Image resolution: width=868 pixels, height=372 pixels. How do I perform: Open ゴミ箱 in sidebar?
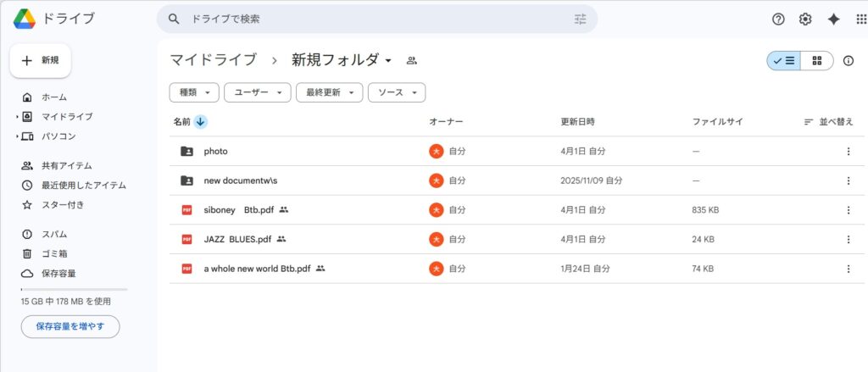(x=53, y=253)
